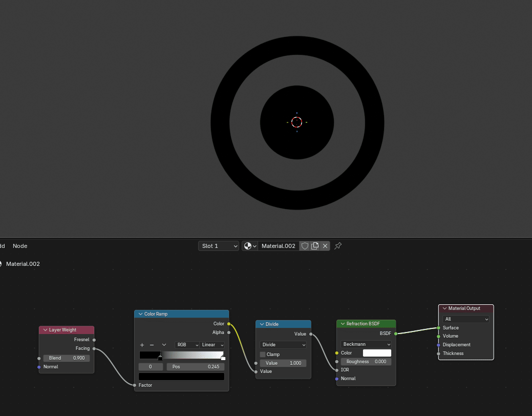Click the Volume input socket
The width and height of the screenshot is (532, 416).
(x=439, y=336)
